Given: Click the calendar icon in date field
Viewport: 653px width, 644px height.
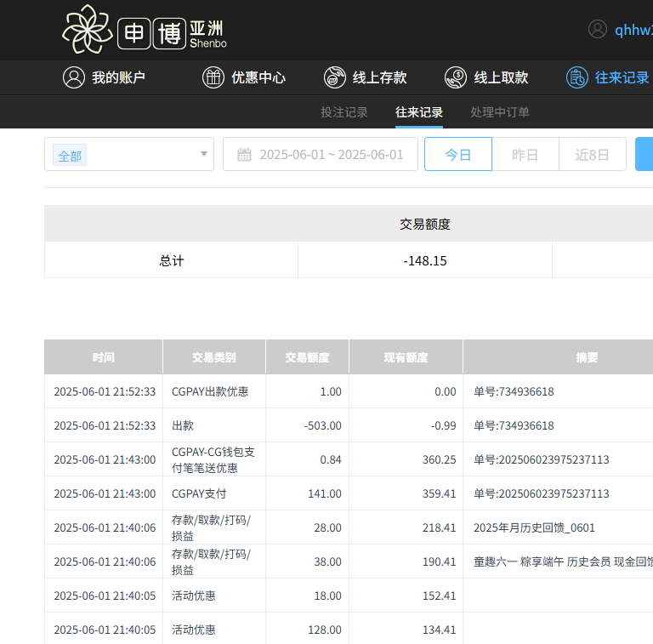Looking at the screenshot, I should click(244, 155).
